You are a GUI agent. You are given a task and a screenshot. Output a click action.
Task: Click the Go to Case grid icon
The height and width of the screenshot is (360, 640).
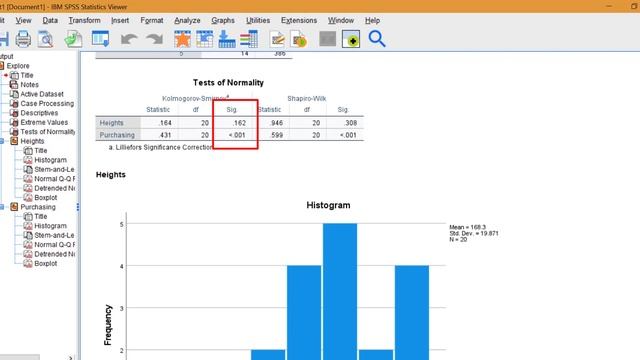pyautogui.click(x=204, y=39)
